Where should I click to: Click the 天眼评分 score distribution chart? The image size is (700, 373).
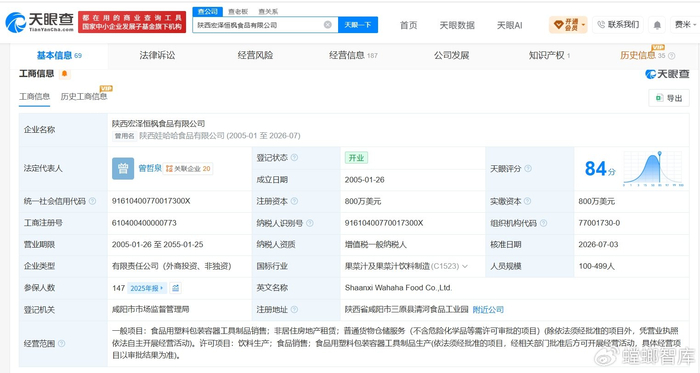click(x=654, y=169)
